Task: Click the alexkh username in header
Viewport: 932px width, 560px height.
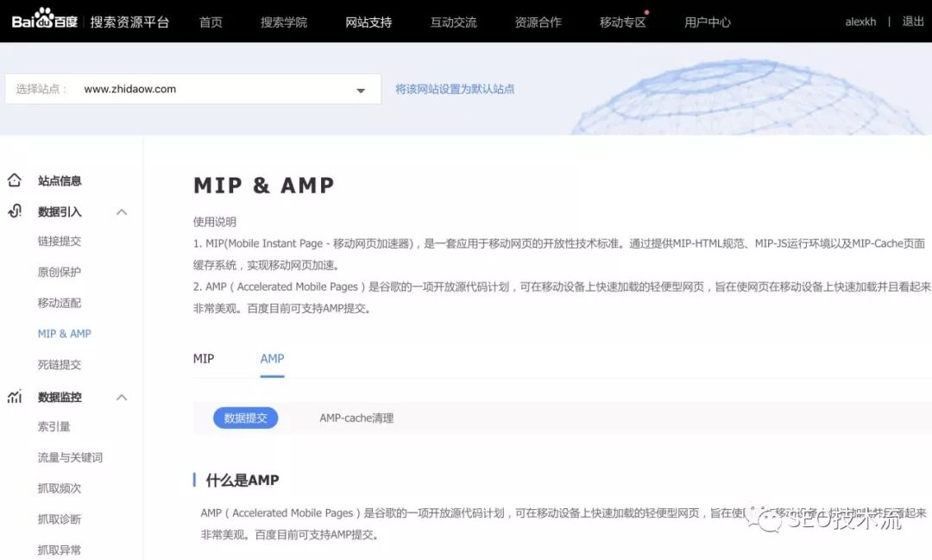Action: click(860, 22)
